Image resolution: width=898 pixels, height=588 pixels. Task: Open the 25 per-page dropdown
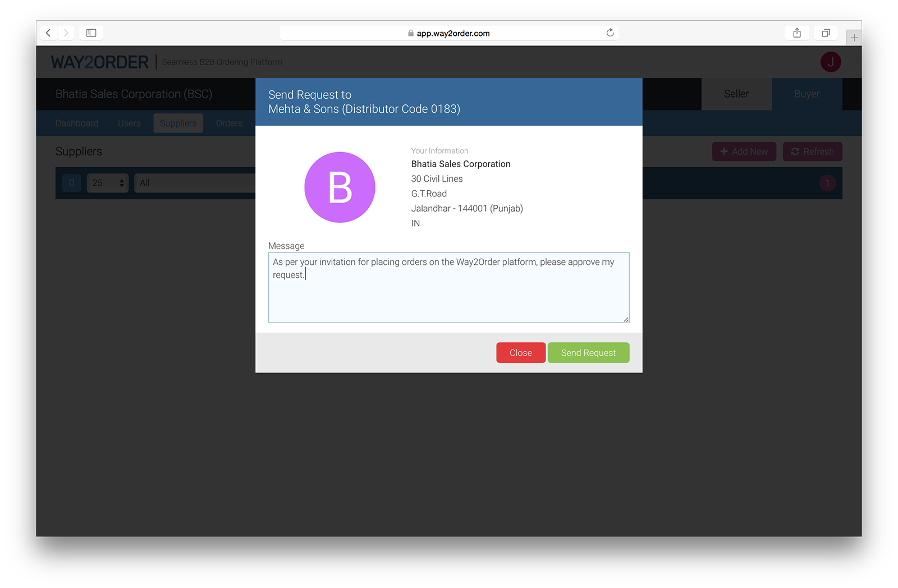(x=108, y=183)
